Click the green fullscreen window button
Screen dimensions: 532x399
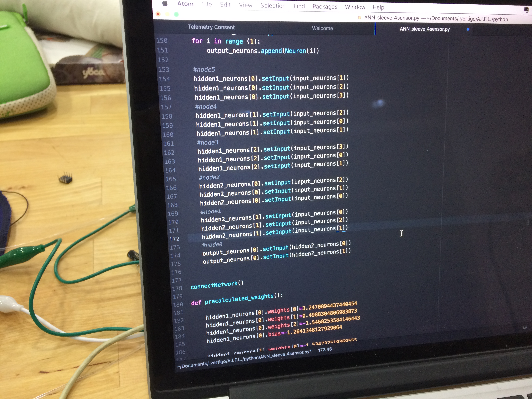click(176, 15)
